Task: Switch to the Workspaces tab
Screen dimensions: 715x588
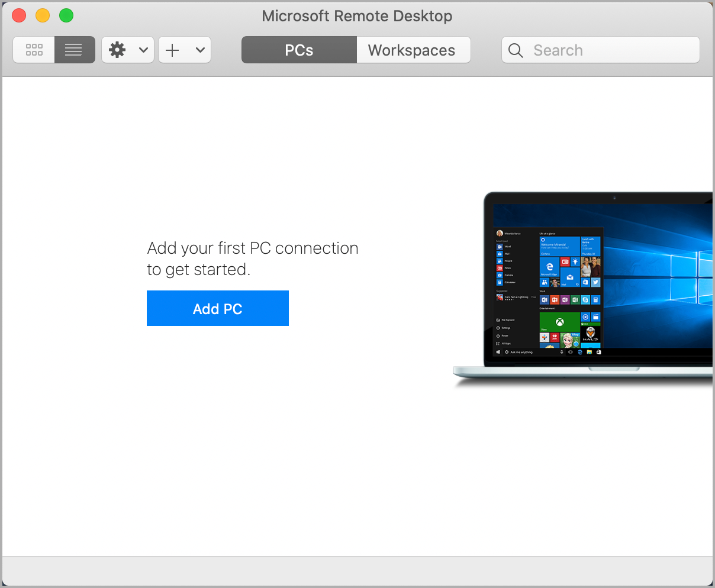Action: click(x=412, y=50)
